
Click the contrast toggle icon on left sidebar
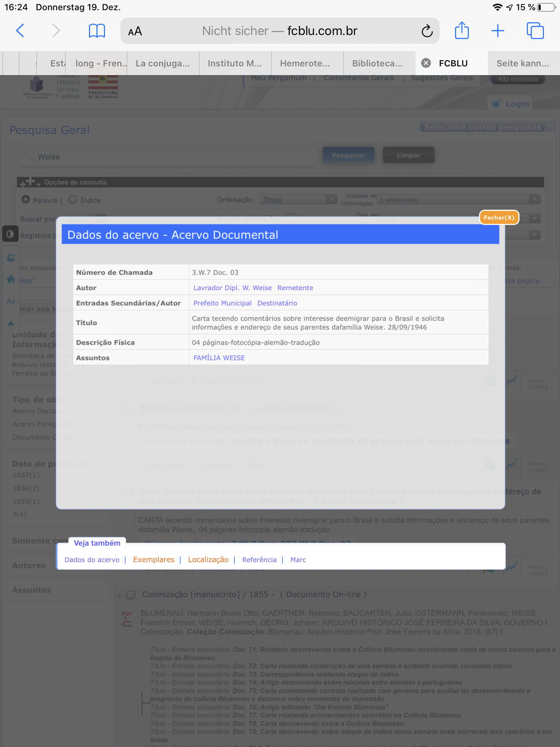click(x=10, y=234)
